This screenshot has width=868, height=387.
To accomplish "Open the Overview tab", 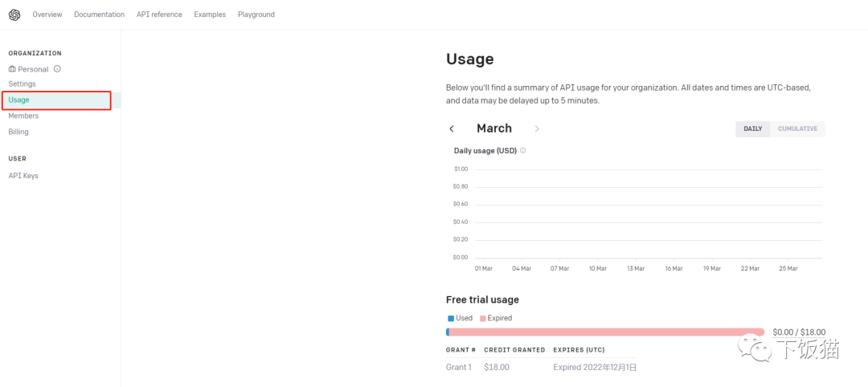I will 47,14.
